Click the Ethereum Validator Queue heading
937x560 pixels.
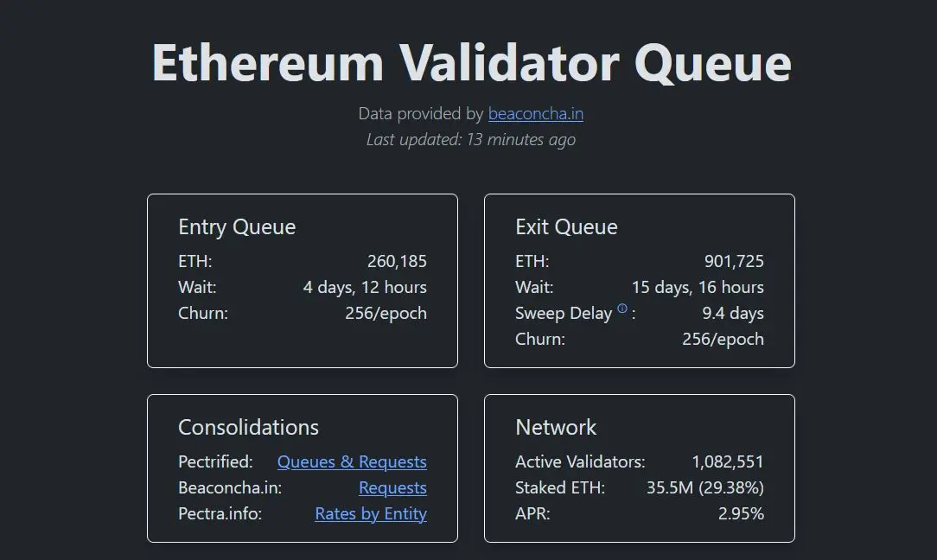[471, 63]
